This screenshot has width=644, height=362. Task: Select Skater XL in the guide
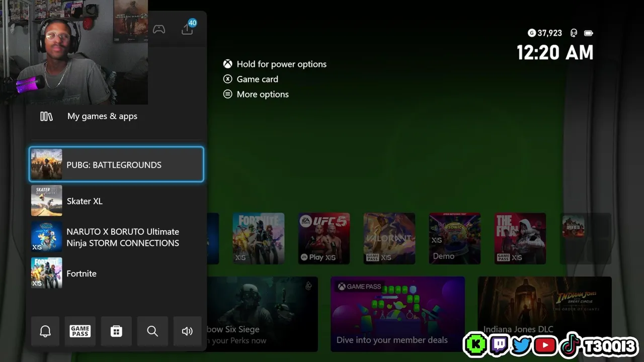pyautogui.click(x=116, y=201)
